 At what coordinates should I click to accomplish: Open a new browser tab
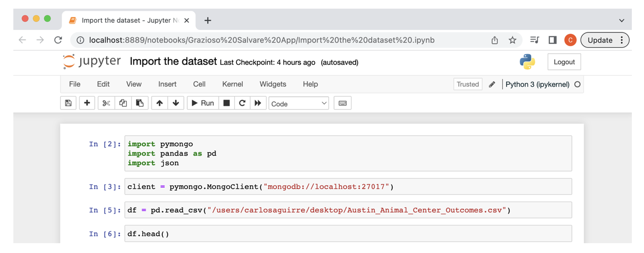(208, 20)
